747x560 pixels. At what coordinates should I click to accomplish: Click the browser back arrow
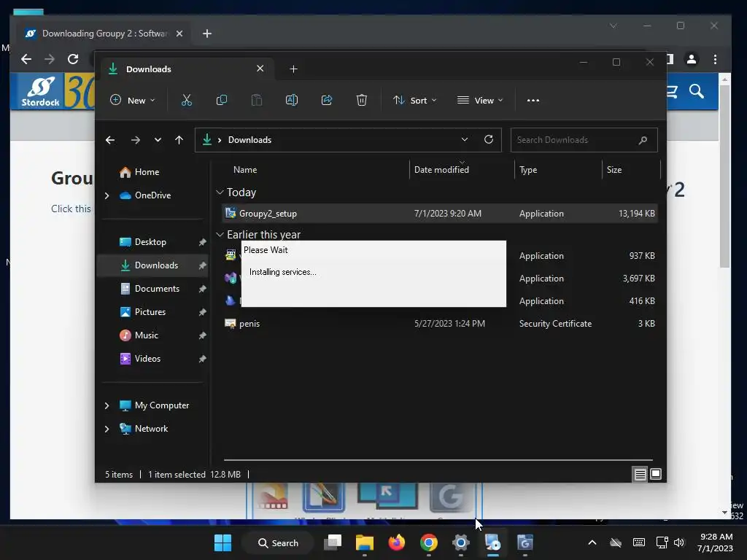[26, 59]
